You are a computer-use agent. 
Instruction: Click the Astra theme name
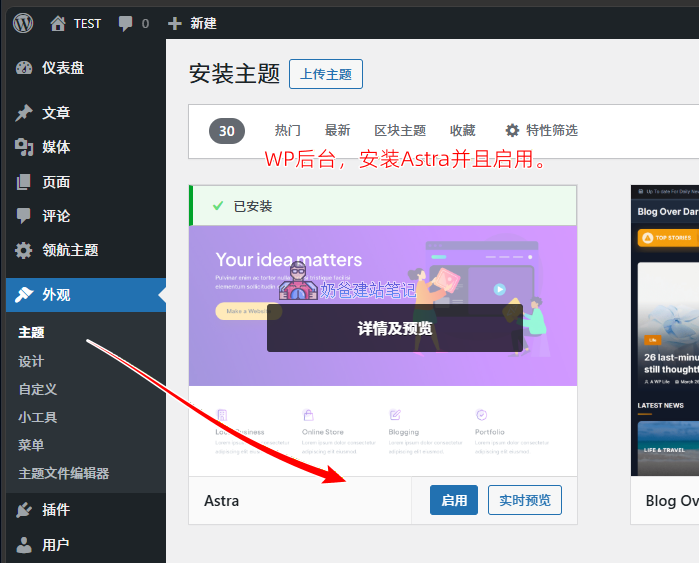click(222, 501)
